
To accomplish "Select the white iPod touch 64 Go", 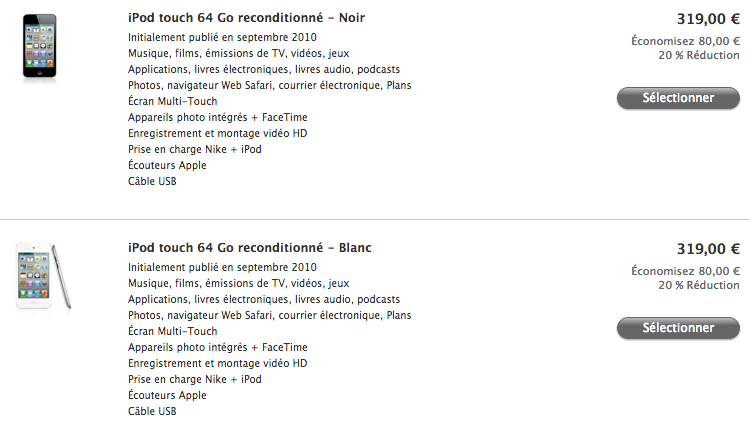I will tap(678, 328).
